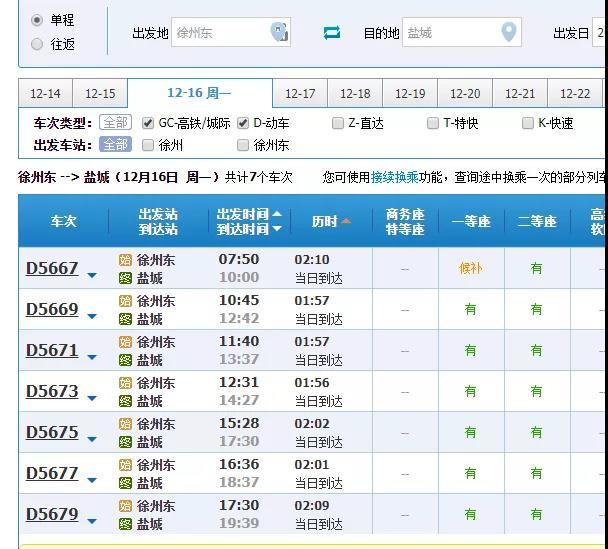Viewport: 608px width, 549px height.
Task: Click 有 second class for D5675
Action: pos(537,432)
